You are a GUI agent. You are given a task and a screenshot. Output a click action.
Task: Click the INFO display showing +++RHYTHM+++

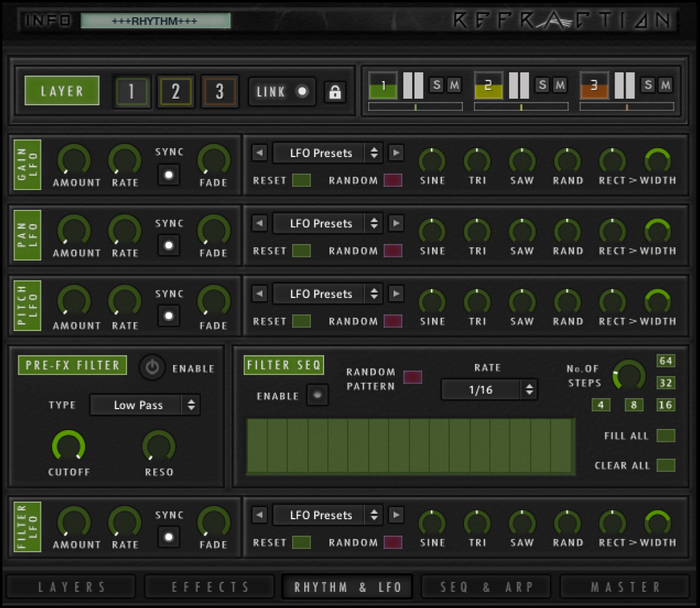coord(155,21)
